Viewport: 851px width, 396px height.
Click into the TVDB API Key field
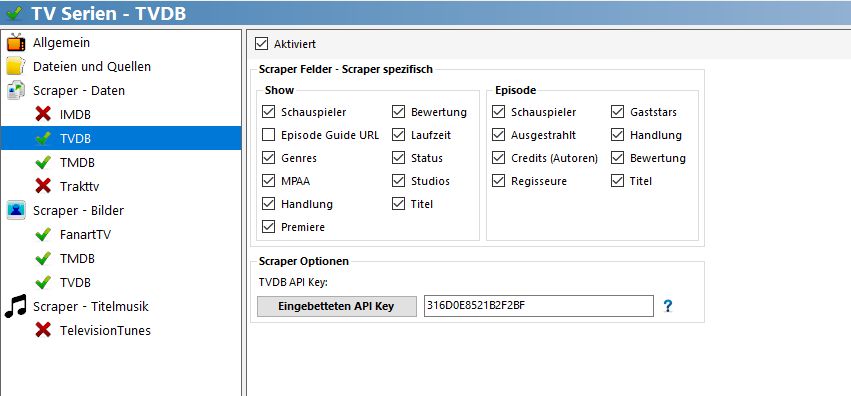(x=538, y=306)
